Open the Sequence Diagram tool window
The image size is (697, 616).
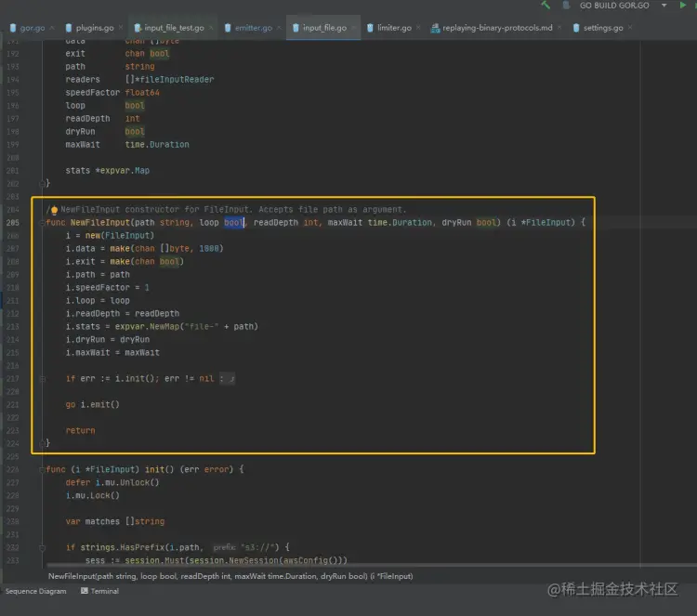pos(35,591)
